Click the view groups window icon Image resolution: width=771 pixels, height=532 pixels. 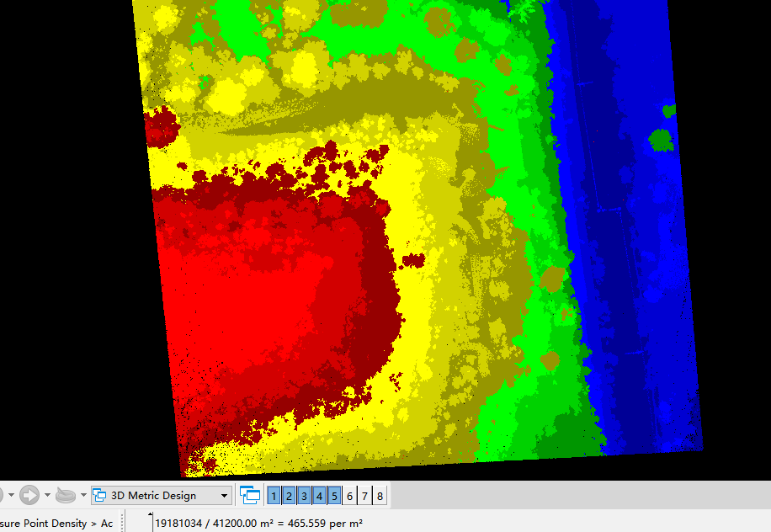tap(250, 495)
